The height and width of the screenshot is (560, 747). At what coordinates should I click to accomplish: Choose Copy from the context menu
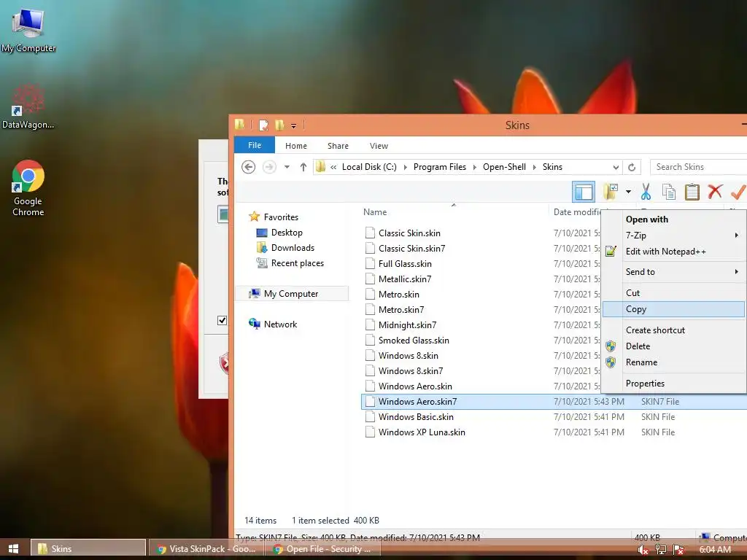(x=673, y=309)
